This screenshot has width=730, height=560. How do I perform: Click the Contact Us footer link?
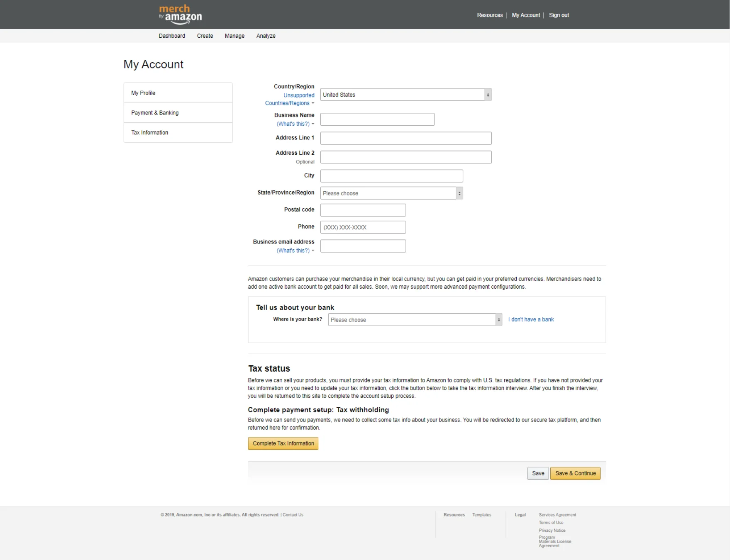[293, 514]
